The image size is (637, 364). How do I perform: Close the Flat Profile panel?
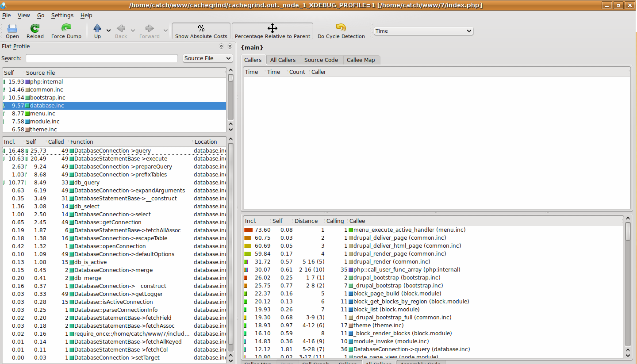[230, 46]
